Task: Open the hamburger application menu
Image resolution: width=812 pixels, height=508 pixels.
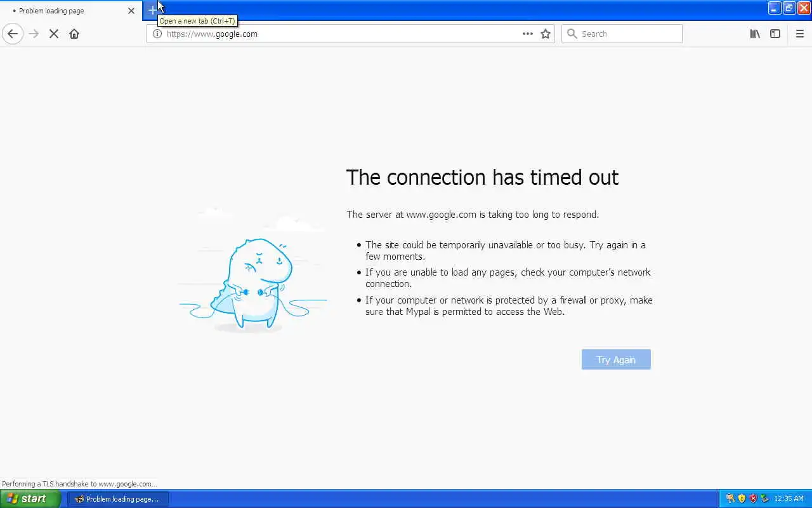Action: [x=800, y=34]
